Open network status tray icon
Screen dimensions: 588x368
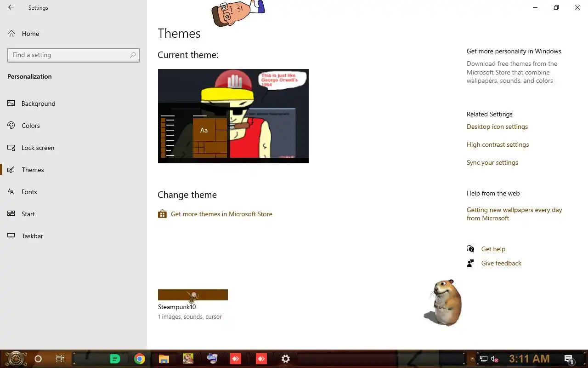[484, 359]
